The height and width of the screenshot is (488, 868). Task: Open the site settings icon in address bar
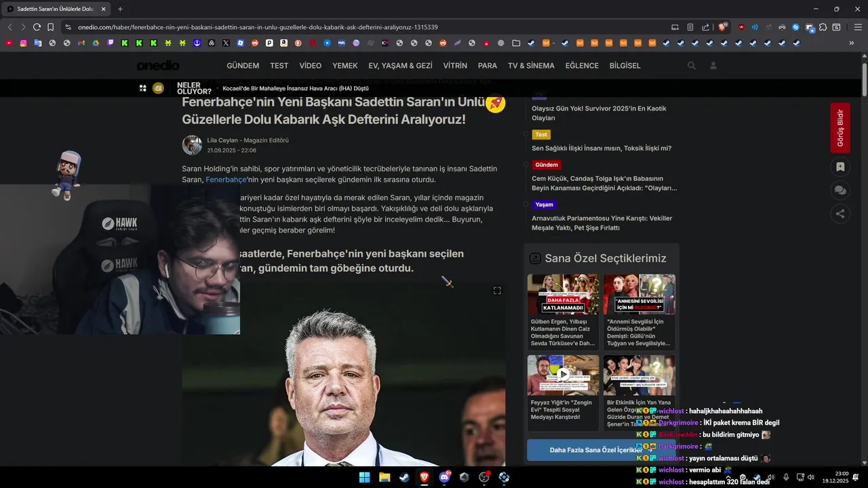click(68, 27)
